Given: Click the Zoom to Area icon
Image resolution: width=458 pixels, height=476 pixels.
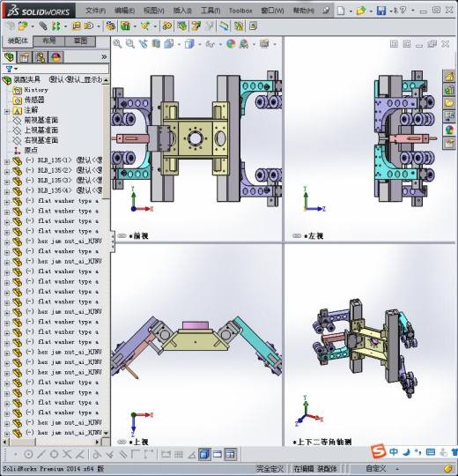Looking at the screenshot, I should 129,44.
